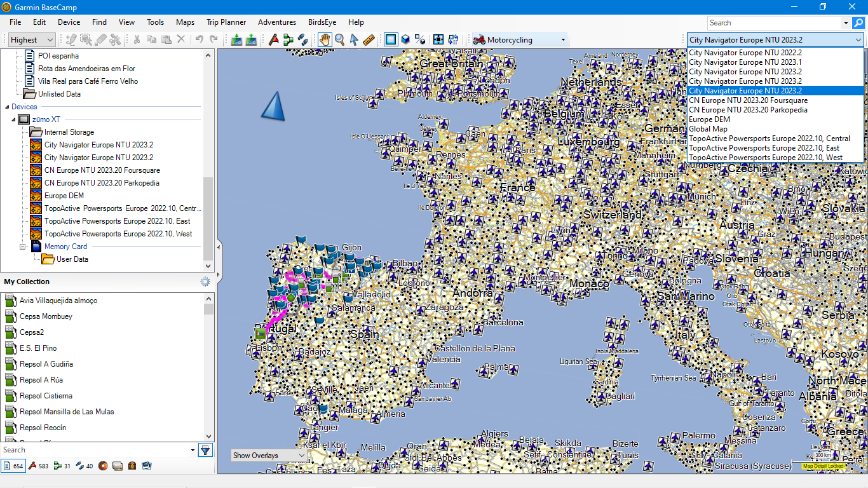Image resolution: width=868 pixels, height=488 pixels.
Task: Open collection options gear icon
Action: click(x=205, y=281)
